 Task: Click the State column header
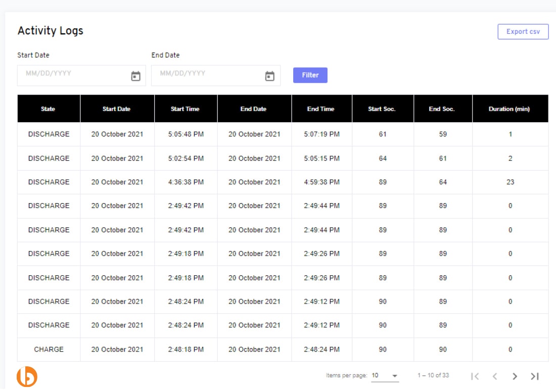pos(49,109)
